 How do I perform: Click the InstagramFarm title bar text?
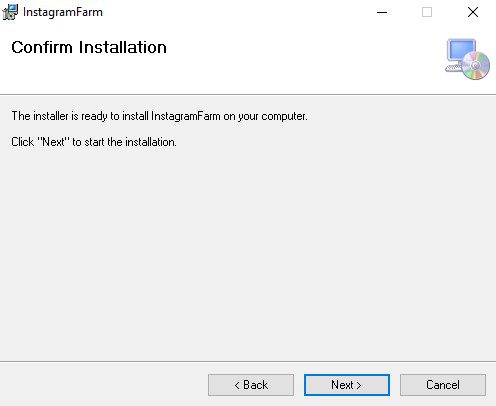pos(63,12)
